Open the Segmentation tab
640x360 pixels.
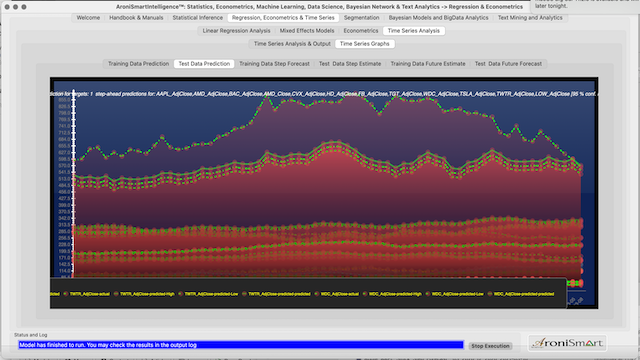click(x=361, y=18)
